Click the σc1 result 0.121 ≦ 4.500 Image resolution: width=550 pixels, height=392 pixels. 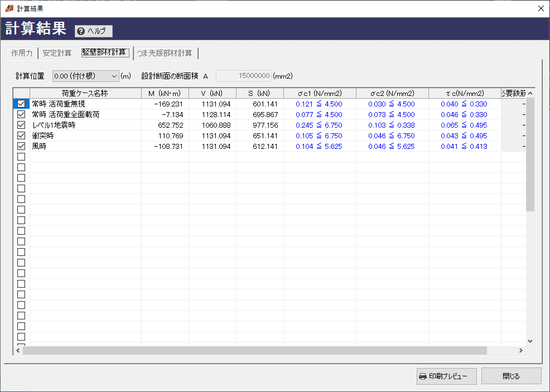coord(319,104)
